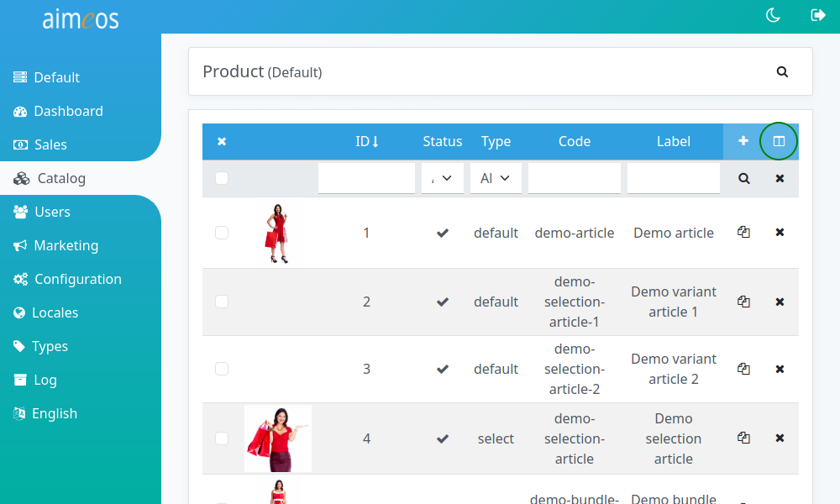This screenshot has width=840, height=504.
Task: Copy the Demo selection article
Action: 743,438
